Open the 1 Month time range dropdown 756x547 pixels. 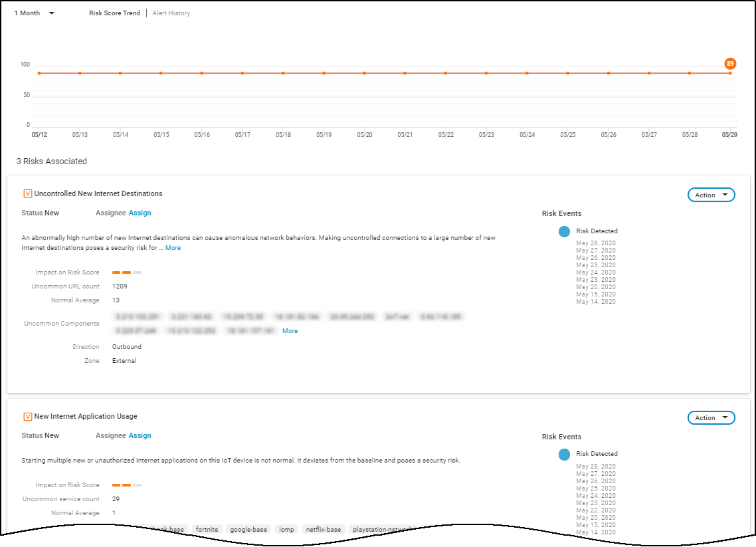pyautogui.click(x=35, y=13)
